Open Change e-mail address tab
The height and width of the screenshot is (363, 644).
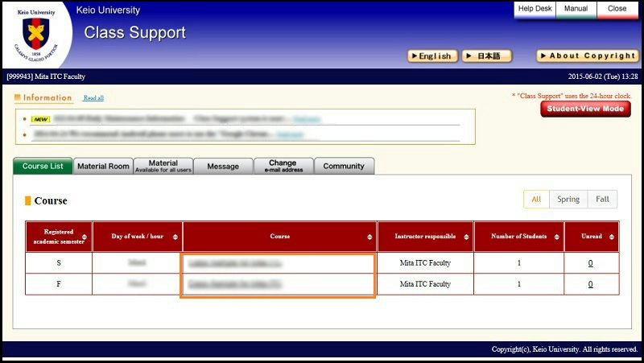(x=283, y=166)
